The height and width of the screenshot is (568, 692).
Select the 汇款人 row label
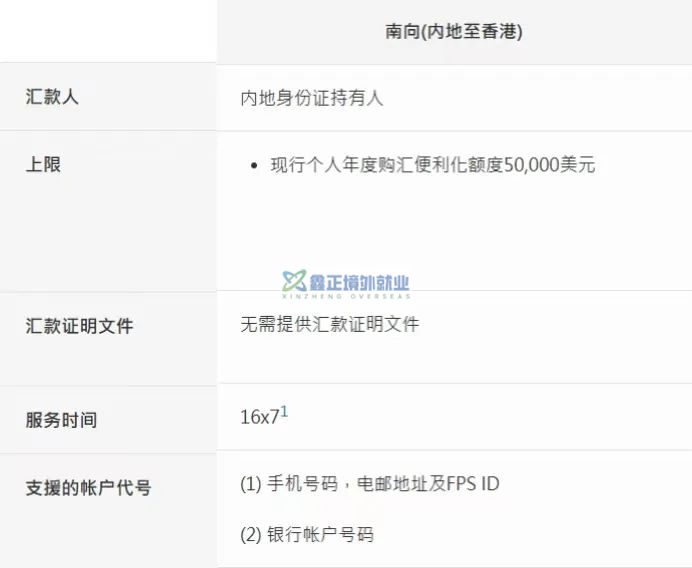[x=52, y=97]
